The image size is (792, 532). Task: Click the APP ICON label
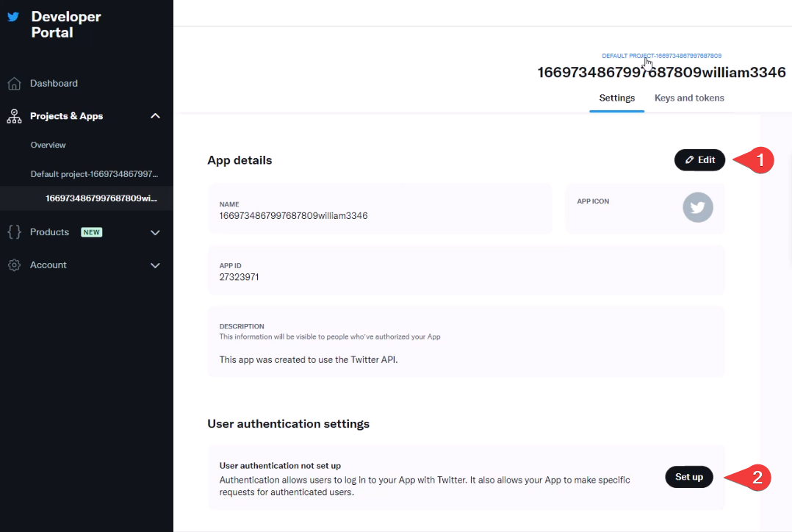[x=593, y=201]
